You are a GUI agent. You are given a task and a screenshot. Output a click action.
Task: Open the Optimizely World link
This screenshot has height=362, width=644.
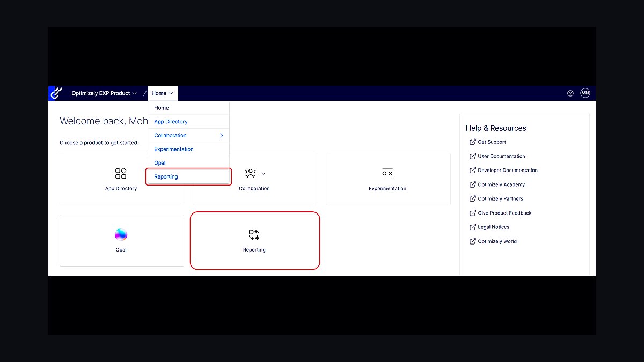coord(497,241)
